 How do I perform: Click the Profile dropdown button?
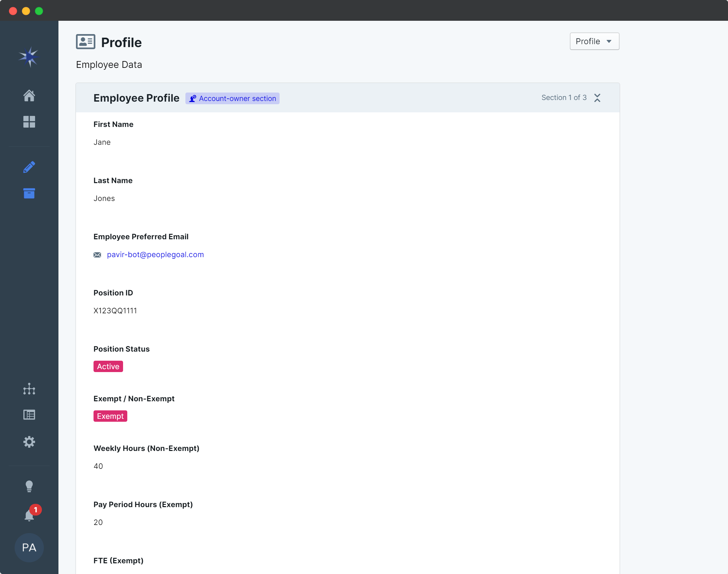click(594, 41)
